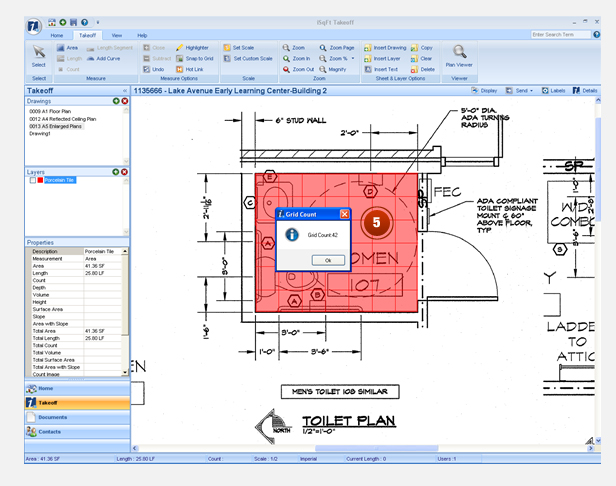Expand the quick access toolbar customize arrow
Viewport: 616px width, 486px height.
[x=98, y=22]
